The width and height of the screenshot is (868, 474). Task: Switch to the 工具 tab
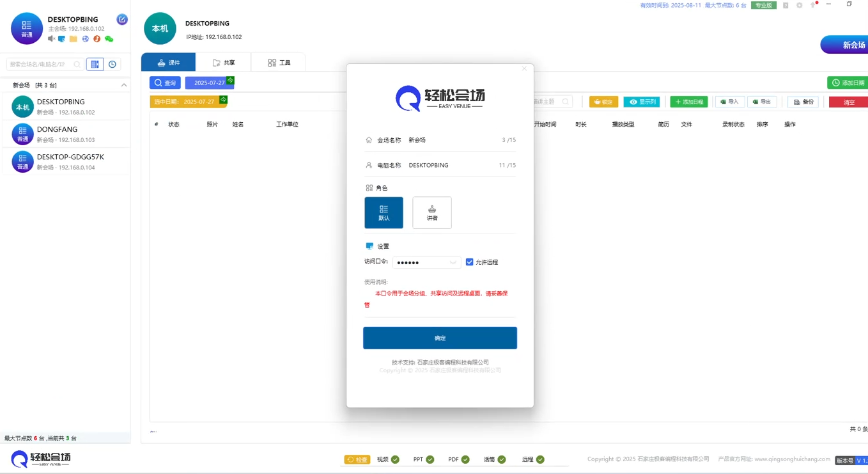click(x=279, y=63)
